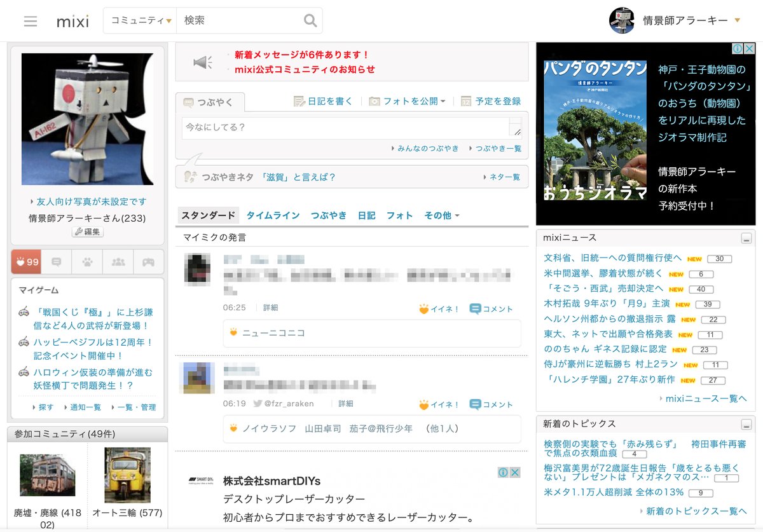This screenshot has width=763, height=532.
Task: Open the friends group tab icon
Action: click(x=118, y=262)
